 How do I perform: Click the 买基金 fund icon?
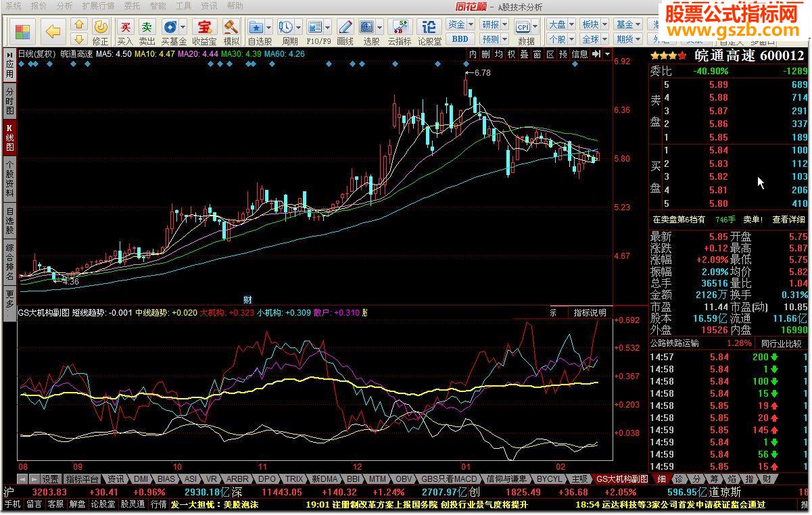[169, 28]
